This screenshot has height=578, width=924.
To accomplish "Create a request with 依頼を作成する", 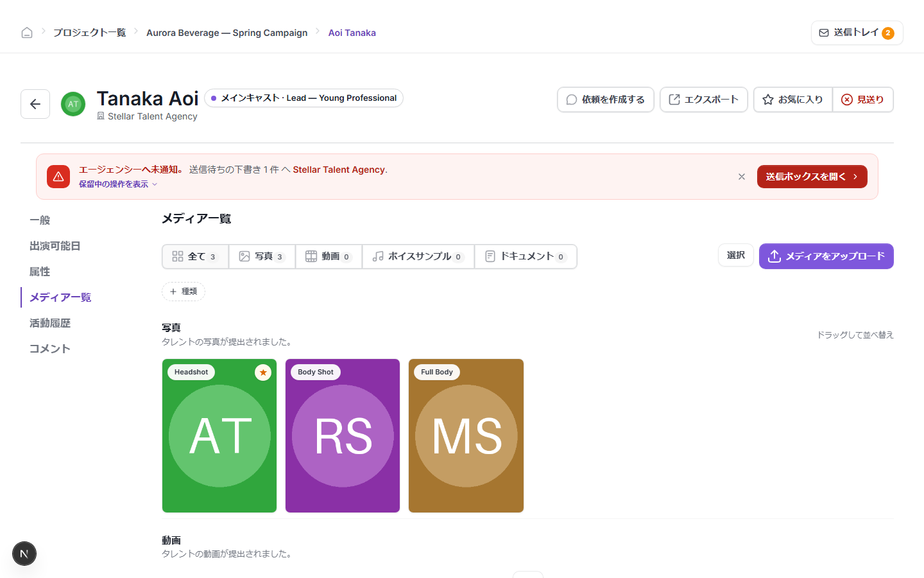I will click(x=606, y=100).
